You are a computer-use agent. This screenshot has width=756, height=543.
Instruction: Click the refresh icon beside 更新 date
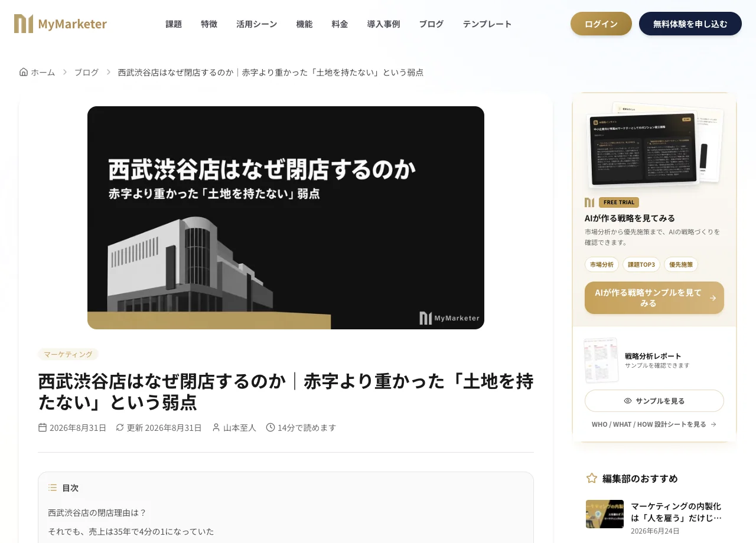[x=120, y=427]
